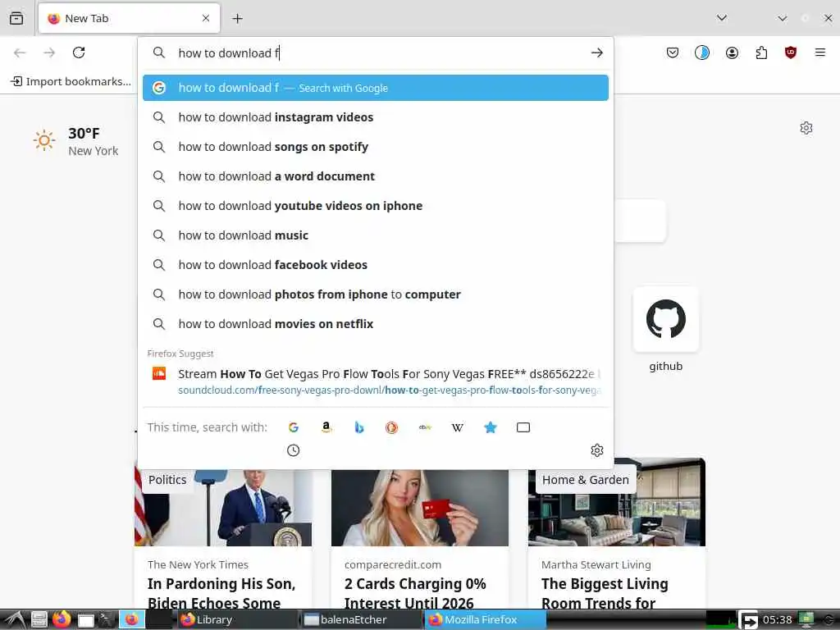The height and width of the screenshot is (630, 840).
Task: Select the New Tab tab
Action: (129, 18)
